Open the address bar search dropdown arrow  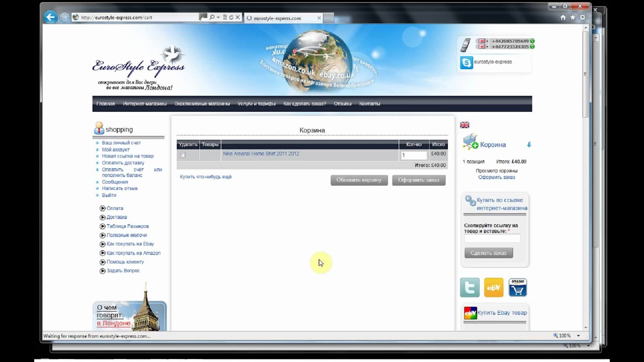coord(218,17)
